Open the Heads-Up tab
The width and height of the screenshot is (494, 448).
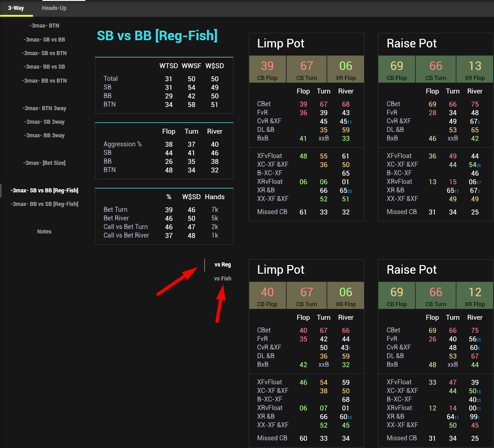54,8
